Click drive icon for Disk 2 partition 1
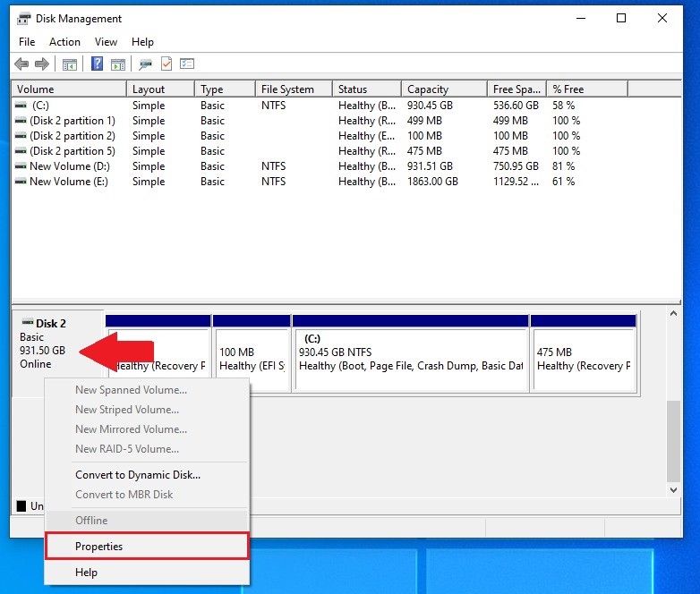Viewport: 700px width, 594px height. coord(21,121)
